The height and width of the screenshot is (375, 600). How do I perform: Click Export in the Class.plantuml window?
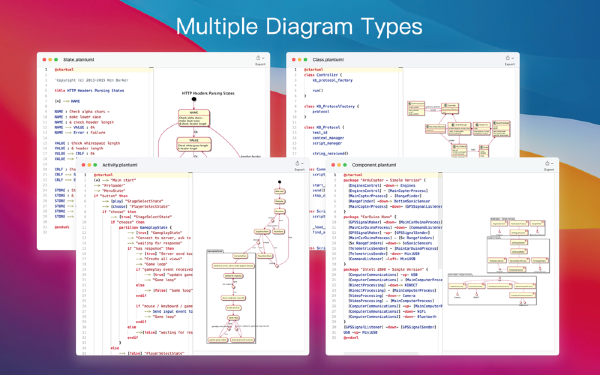(510, 60)
